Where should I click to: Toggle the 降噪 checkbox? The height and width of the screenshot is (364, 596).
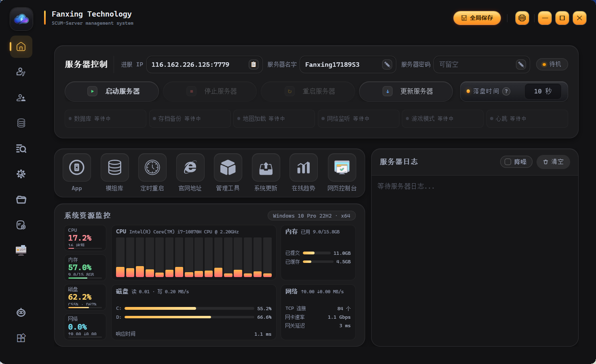click(x=508, y=162)
